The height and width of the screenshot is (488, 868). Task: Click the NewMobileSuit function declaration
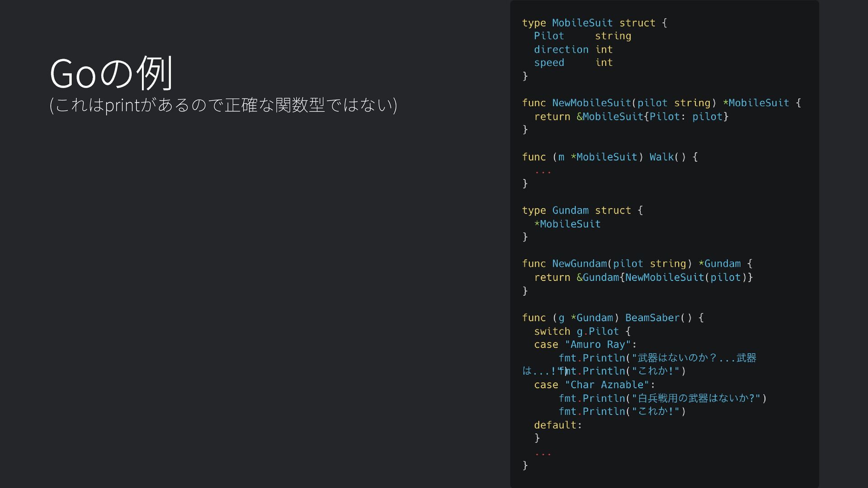[661, 103]
